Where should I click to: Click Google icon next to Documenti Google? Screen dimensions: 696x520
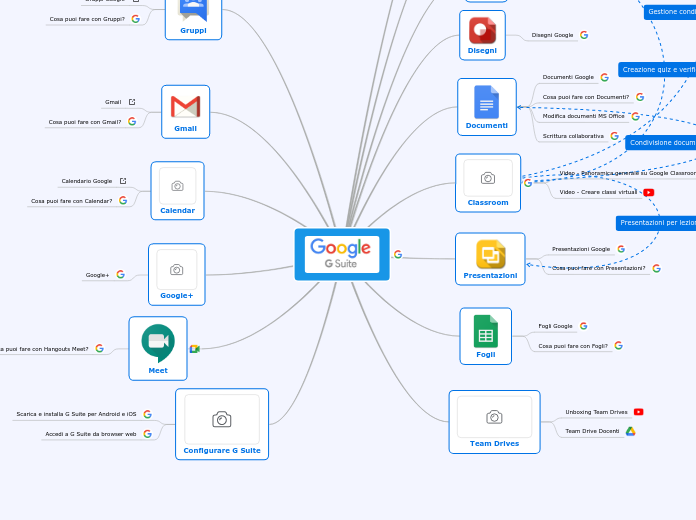point(605,77)
